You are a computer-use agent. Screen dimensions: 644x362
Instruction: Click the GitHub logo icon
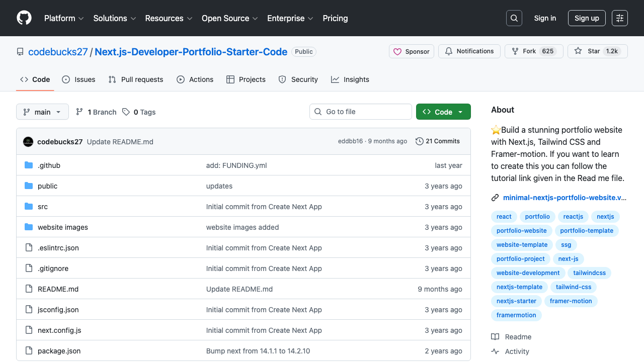point(24,18)
